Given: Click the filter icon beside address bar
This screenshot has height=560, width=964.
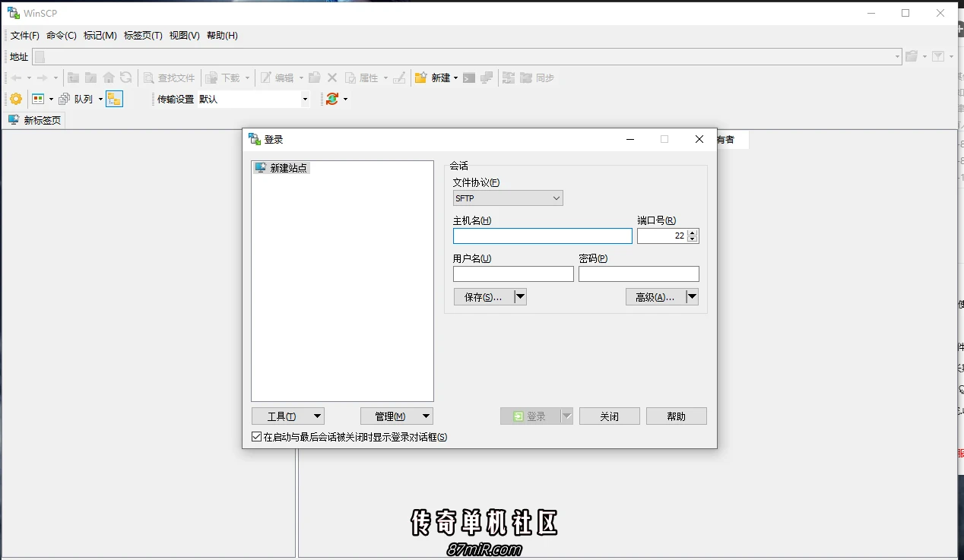Looking at the screenshot, I should pos(938,56).
